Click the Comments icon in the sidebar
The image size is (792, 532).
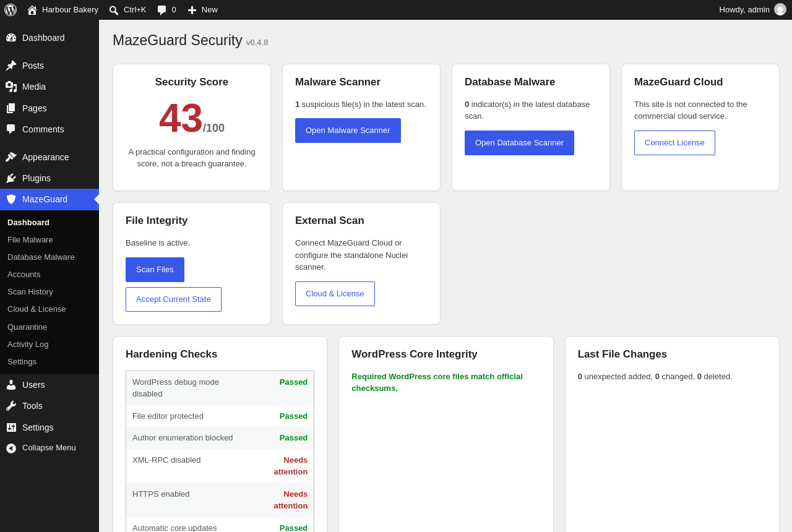pos(11,129)
